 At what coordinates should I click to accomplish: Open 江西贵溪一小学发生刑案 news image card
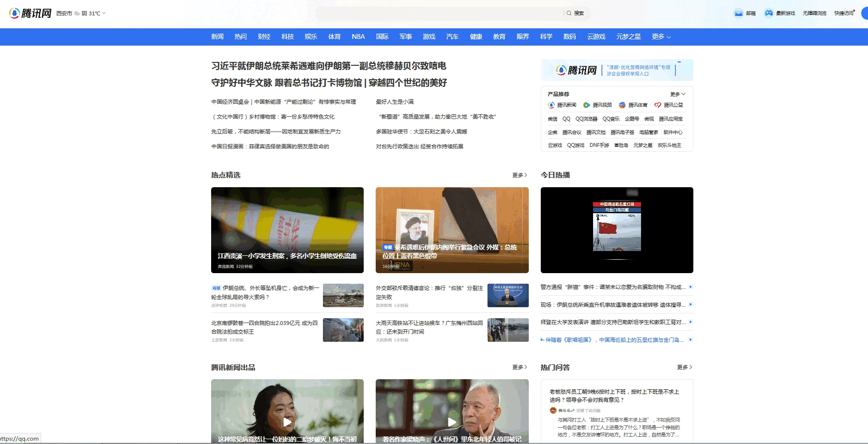pyautogui.click(x=287, y=230)
